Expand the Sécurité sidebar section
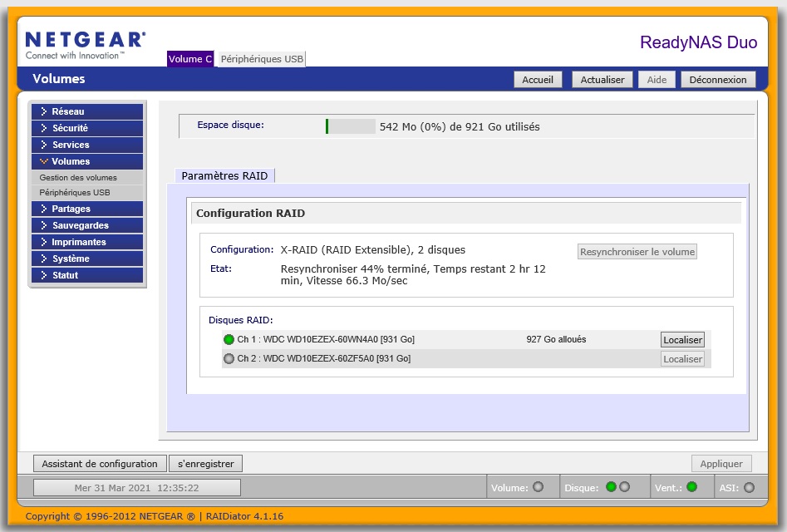This screenshot has width=787, height=532. click(x=86, y=128)
